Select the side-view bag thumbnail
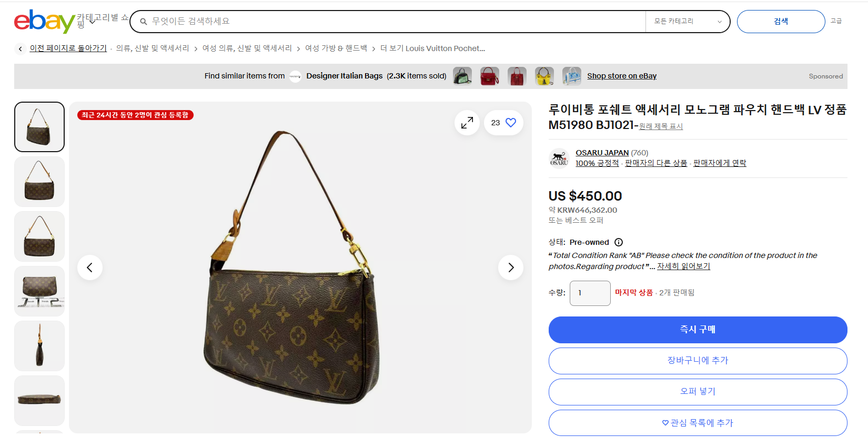 [39, 346]
